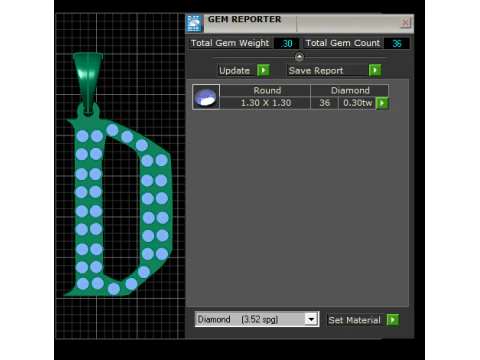Click the Total Gem Count value 36

click(397, 43)
